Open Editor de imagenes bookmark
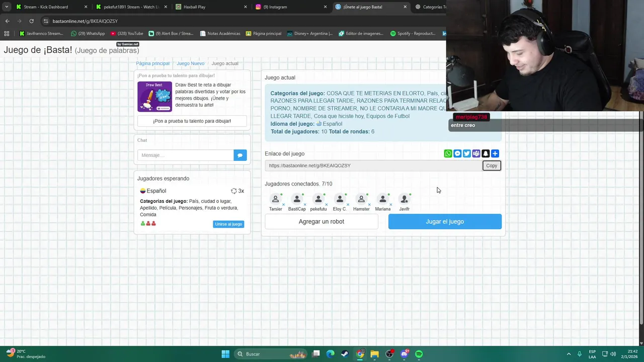 [x=361, y=34]
